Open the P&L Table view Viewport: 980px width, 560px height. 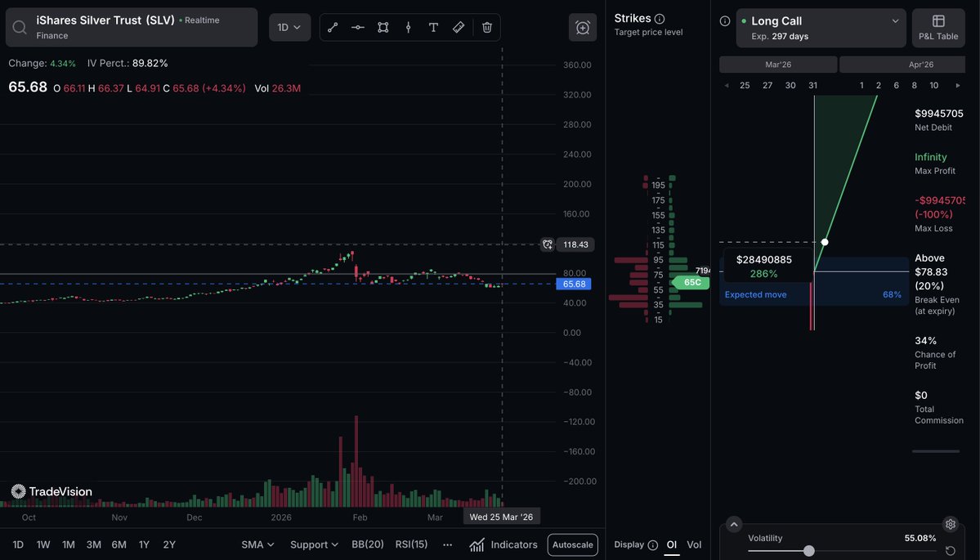coord(938,28)
